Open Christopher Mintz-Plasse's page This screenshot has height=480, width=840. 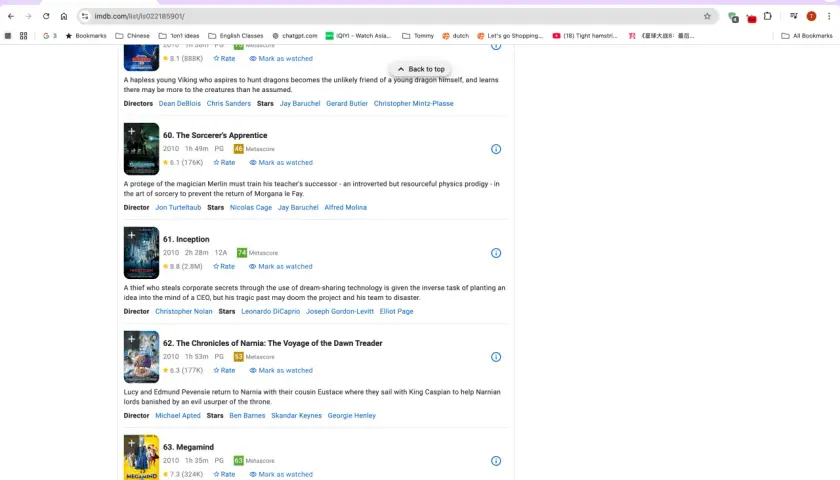click(x=414, y=103)
